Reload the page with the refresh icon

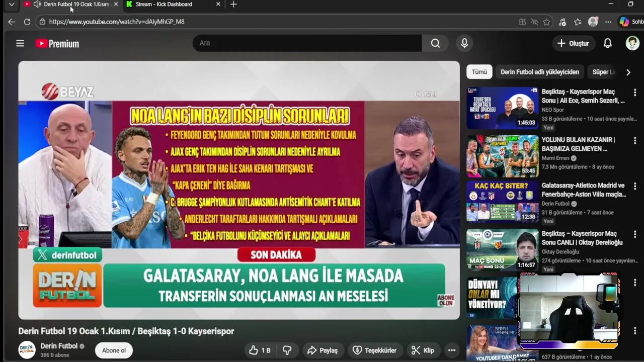pyautogui.click(x=27, y=22)
